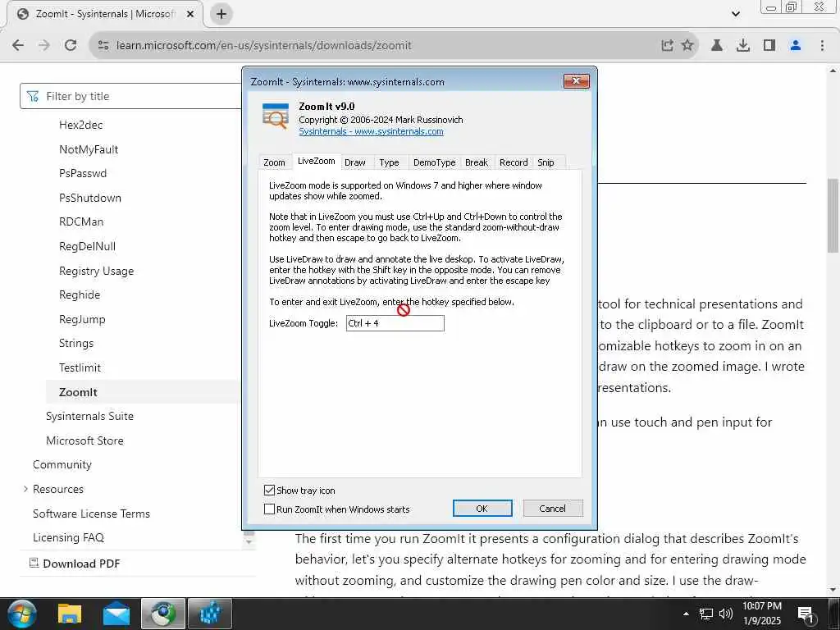840x630 pixels.
Task: Open the Windows Start button
Action: pyautogui.click(x=22, y=614)
